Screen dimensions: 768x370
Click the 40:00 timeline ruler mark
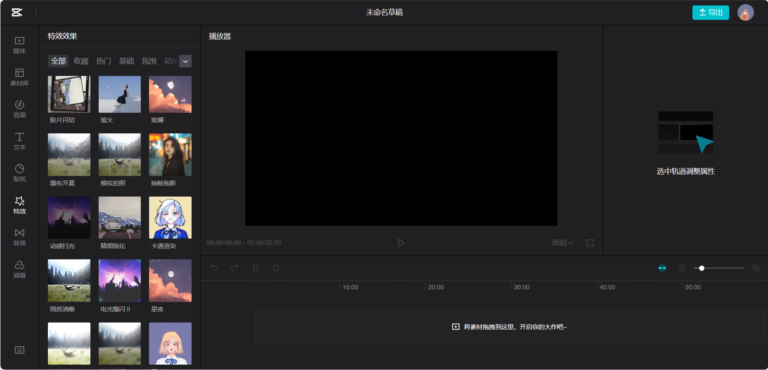pos(607,287)
